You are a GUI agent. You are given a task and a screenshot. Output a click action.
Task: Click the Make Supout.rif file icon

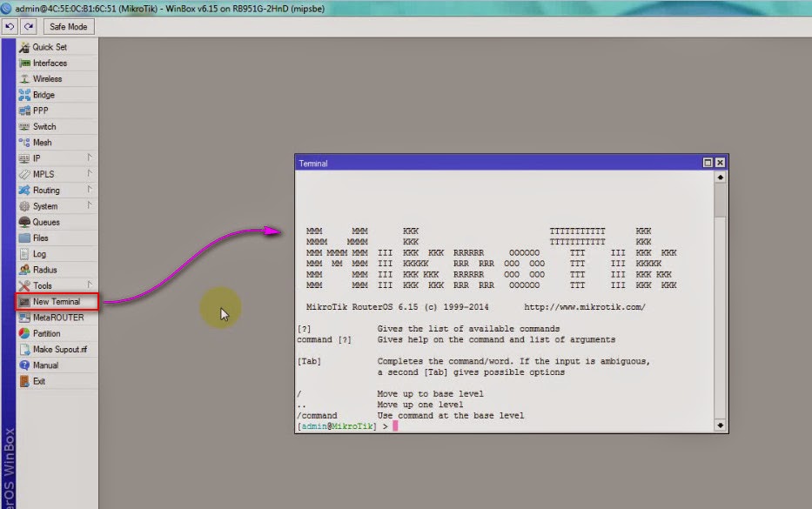24,350
